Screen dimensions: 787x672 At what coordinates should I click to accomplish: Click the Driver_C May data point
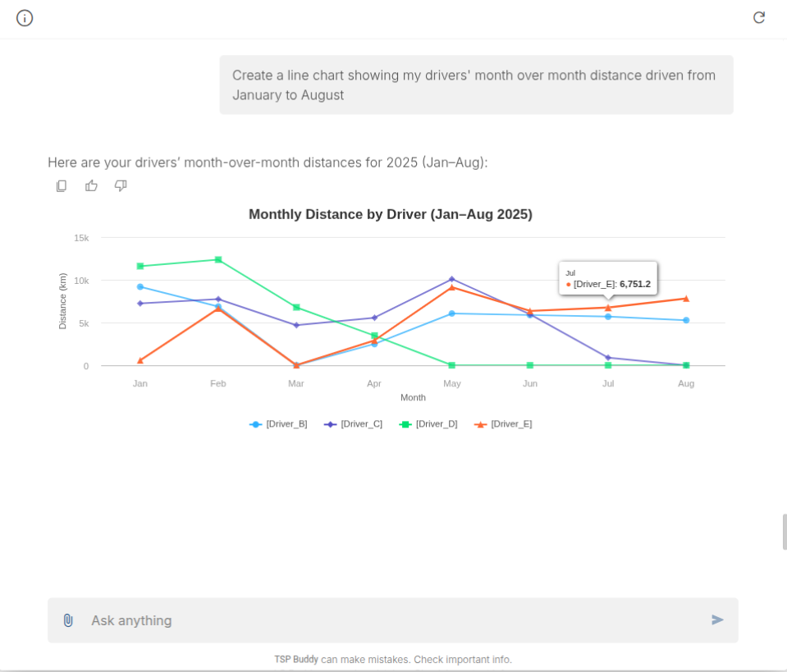(x=452, y=279)
